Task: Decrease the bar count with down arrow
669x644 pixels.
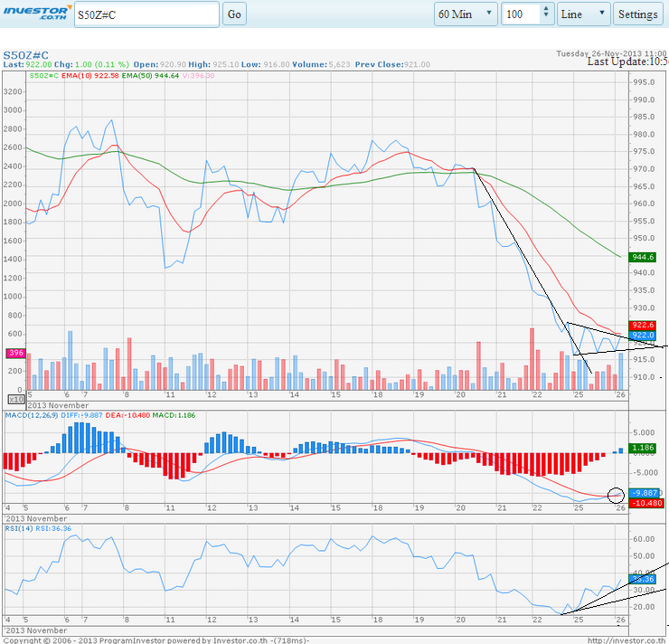Action: coord(545,19)
